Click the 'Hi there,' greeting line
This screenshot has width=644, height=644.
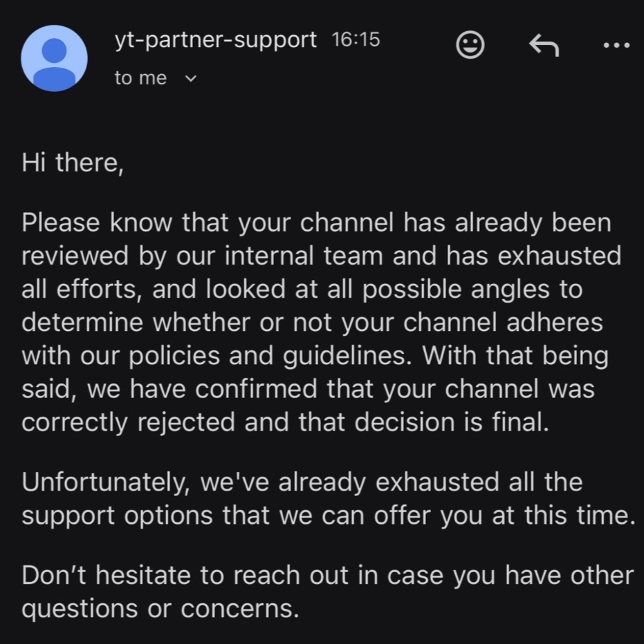(72, 163)
